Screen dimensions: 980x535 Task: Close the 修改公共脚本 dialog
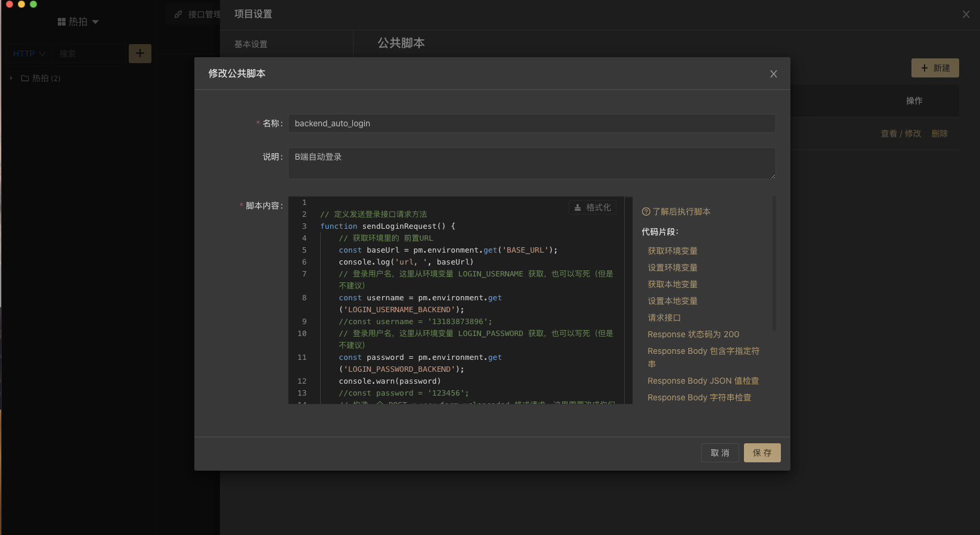pyautogui.click(x=773, y=74)
